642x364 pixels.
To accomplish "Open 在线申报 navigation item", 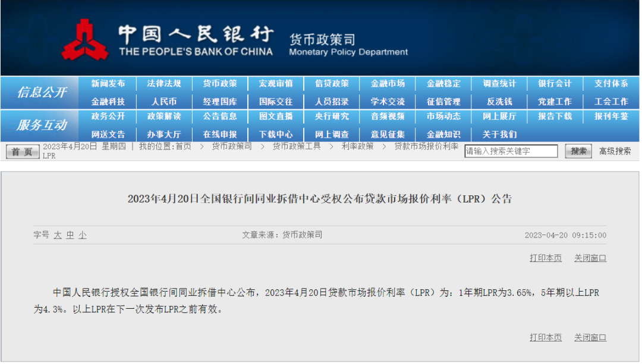I will (221, 134).
